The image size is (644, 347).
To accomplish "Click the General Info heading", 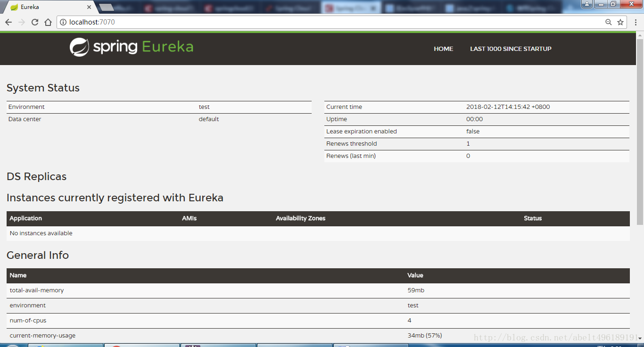I will [38, 256].
